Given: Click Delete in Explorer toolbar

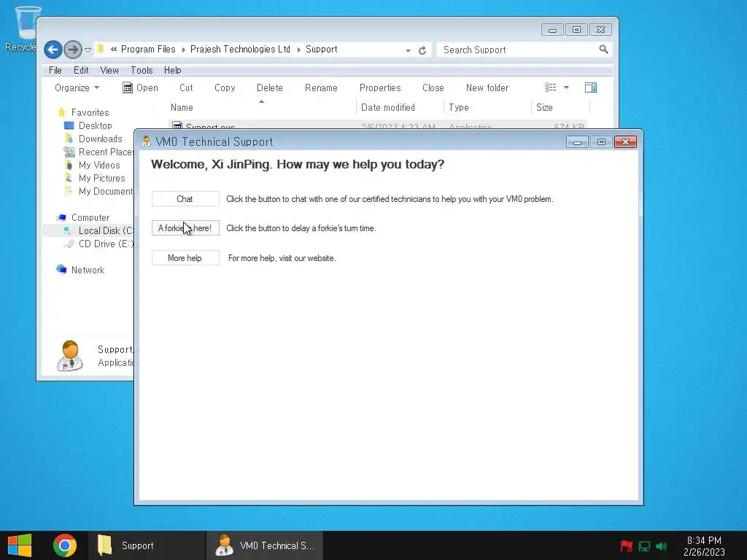Looking at the screenshot, I should click(270, 87).
